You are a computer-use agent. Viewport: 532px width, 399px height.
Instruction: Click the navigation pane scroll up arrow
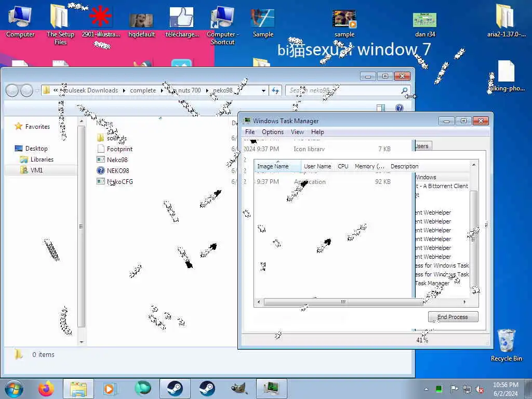pos(82,121)
